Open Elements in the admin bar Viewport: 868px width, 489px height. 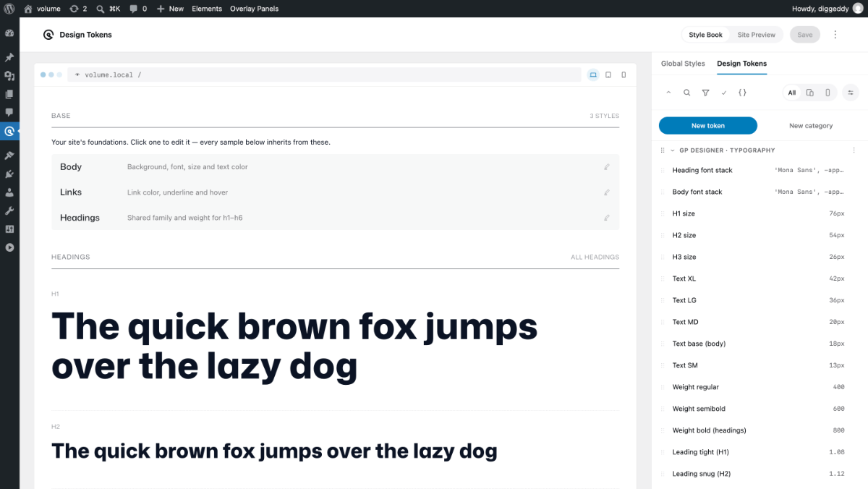coord(207,9)
